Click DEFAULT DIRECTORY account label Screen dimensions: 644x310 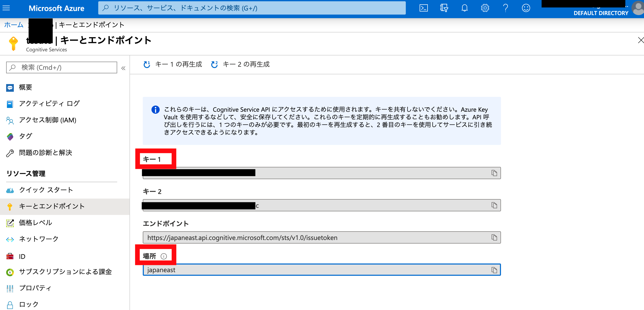click(x=601, y=13)
